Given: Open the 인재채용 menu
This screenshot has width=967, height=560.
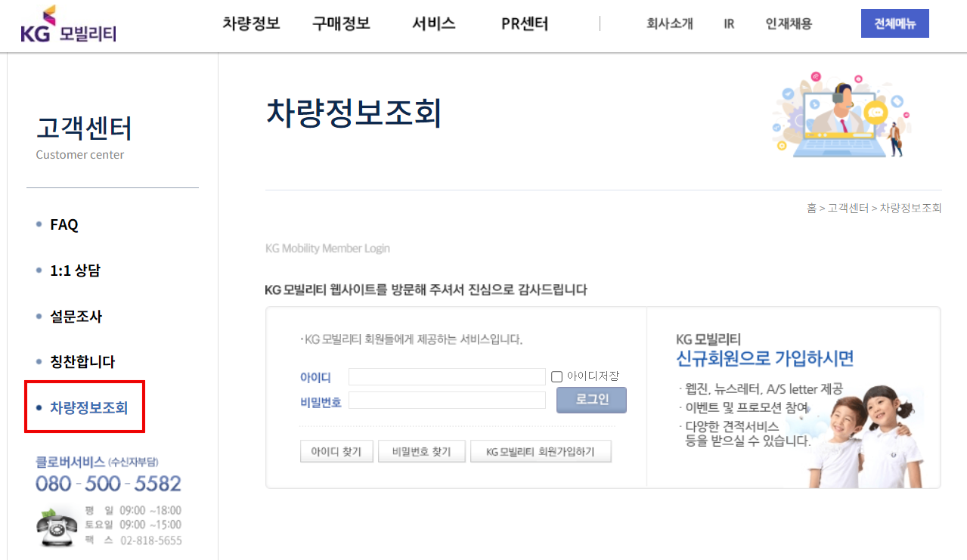Looking at the screenshot, I should [788, 23].
